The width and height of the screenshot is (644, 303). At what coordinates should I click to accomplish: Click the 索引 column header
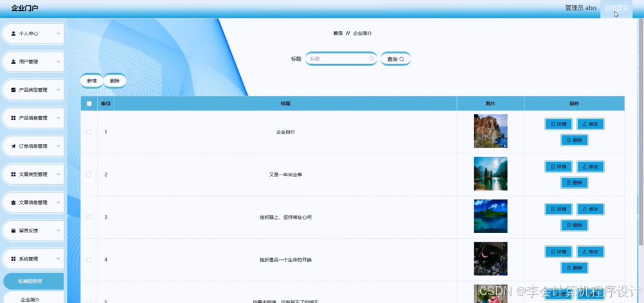(x=105, y=104)
